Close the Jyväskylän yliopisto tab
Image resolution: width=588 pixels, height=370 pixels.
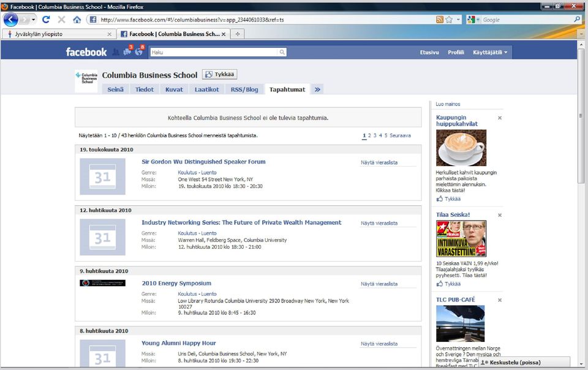point(110,34)
